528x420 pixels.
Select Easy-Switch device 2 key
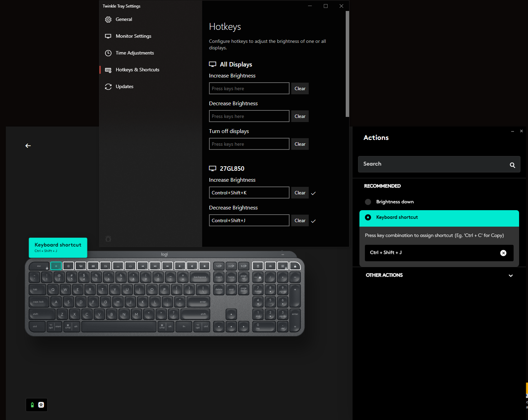pyautogui.click(x=231, y=266)
